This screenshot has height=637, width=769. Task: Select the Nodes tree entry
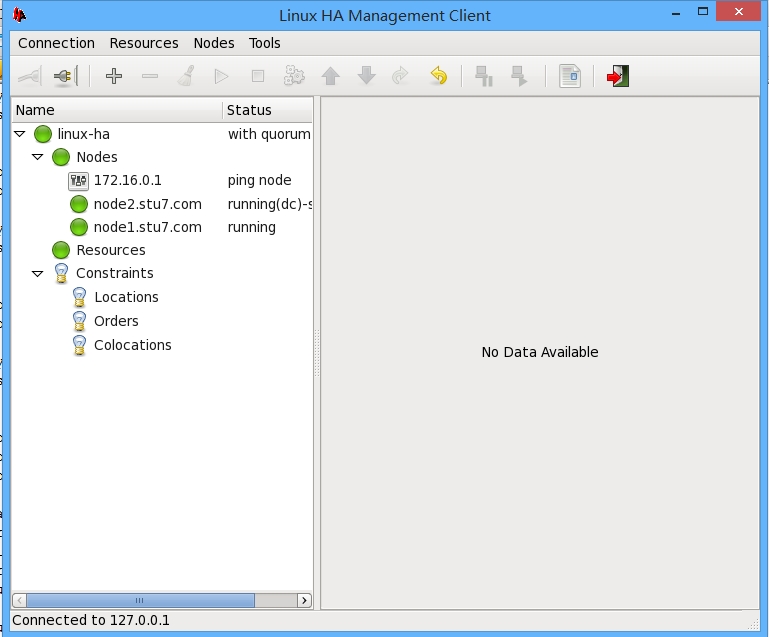pyautogui.click(x=97, y=157)
